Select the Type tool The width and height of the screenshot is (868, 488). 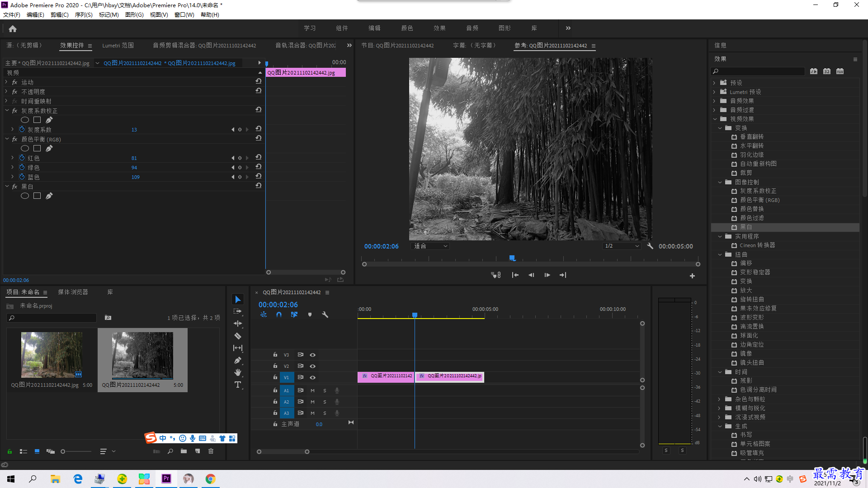[x=238, y=385]
